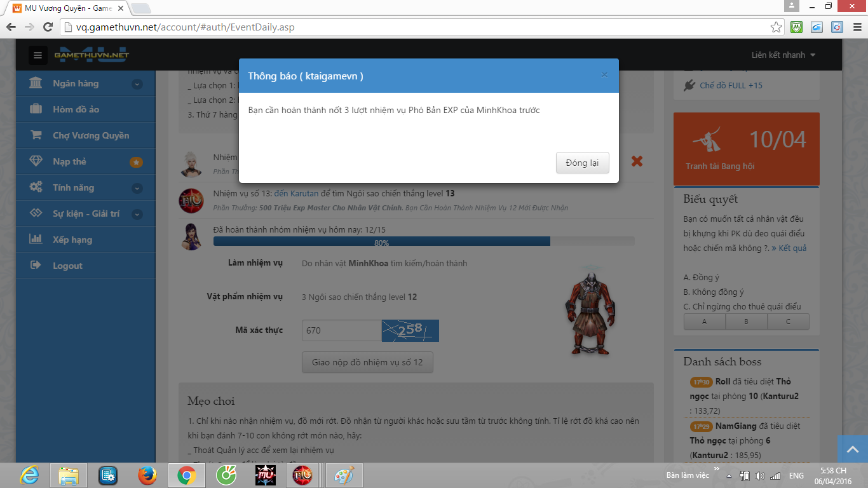
Task: Open Ngân hàng sidebar menu
Action: click(76, 83)
